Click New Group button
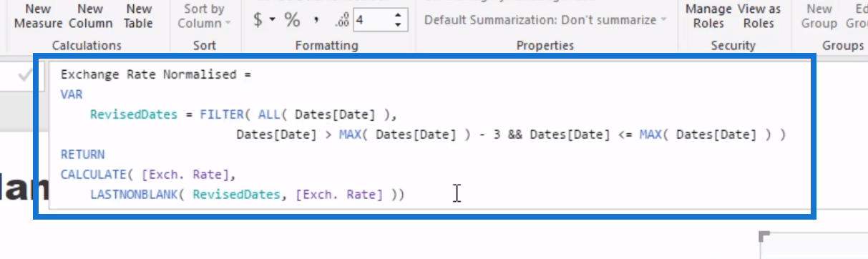The width and height of the screenshot is (868, 259). (x=819, y=16)
